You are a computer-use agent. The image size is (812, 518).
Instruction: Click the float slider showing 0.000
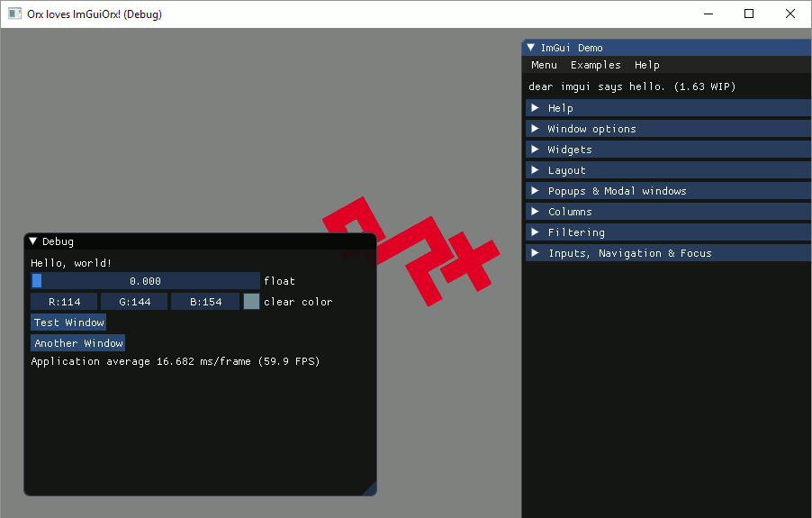coord(145,281)
